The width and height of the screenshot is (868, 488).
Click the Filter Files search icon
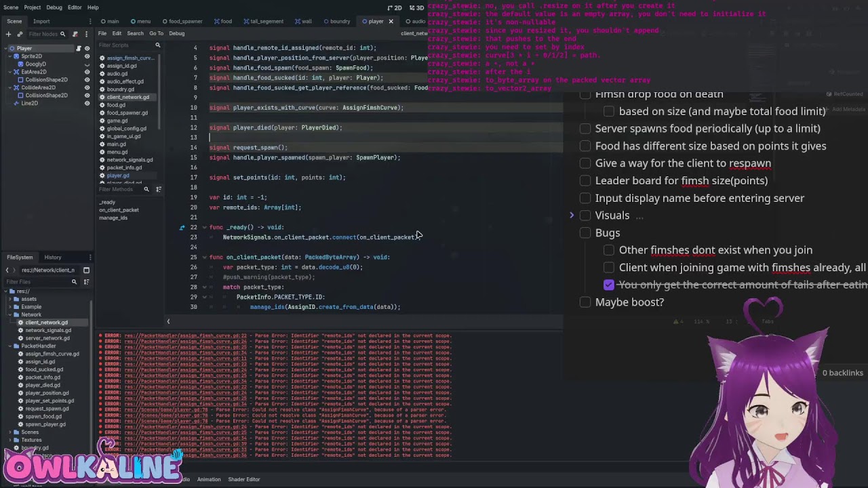[74, 281]
